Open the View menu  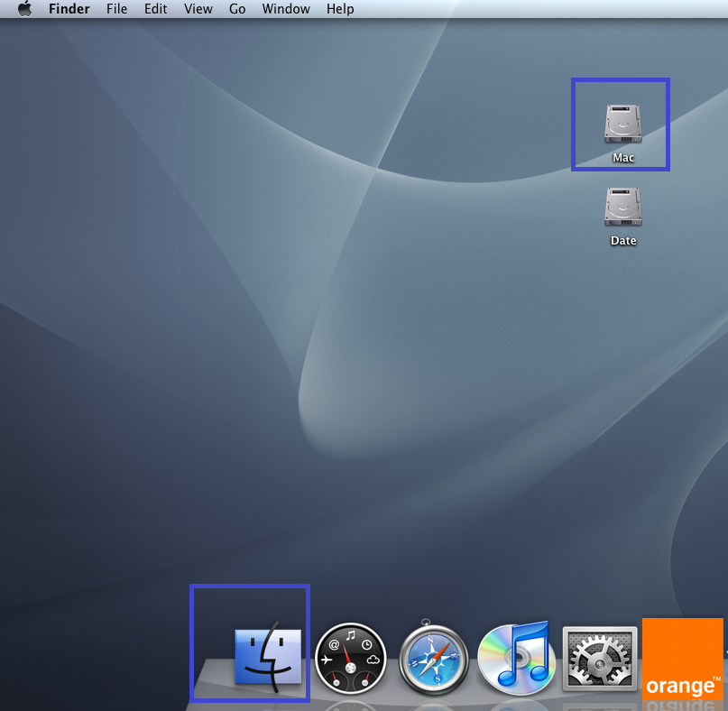(x=198, y=9)
